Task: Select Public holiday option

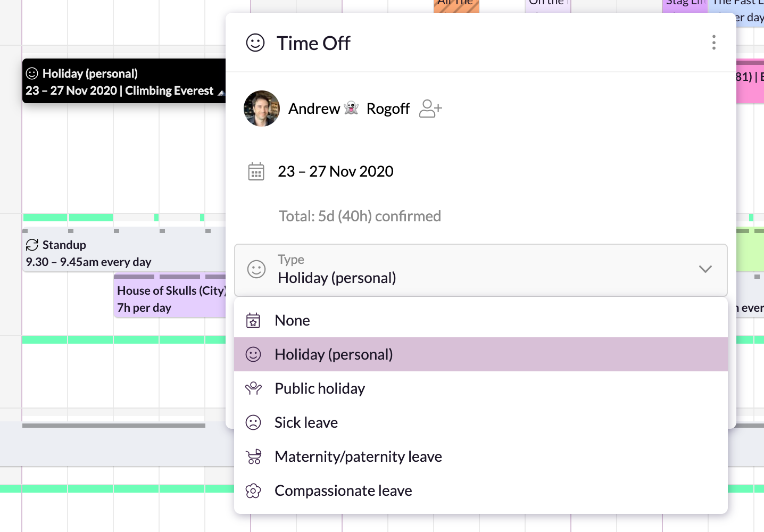Action: pyautogui.click(x=320, y=389)
